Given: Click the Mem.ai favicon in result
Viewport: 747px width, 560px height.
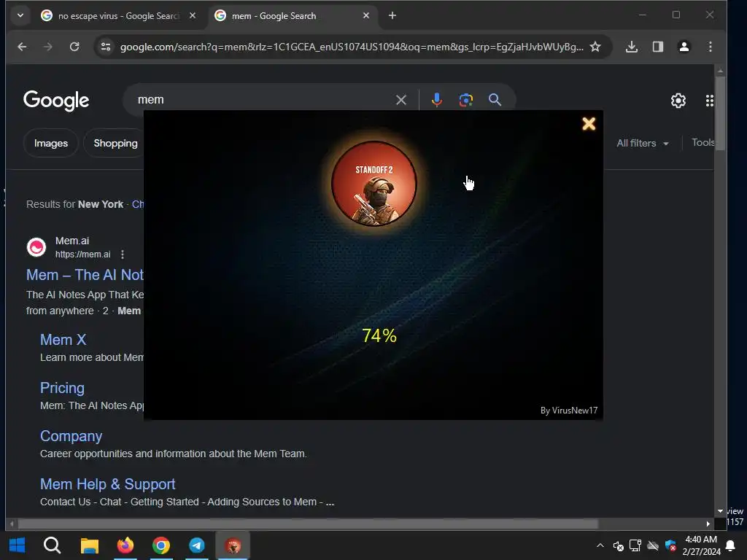Looking at the screenshot, I should (x=36, y=247).
